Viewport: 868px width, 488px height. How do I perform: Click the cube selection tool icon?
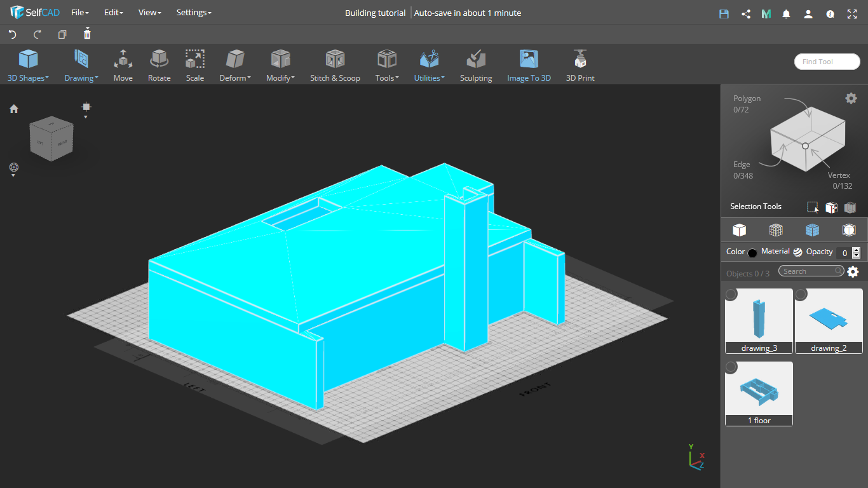pos(831,207)
